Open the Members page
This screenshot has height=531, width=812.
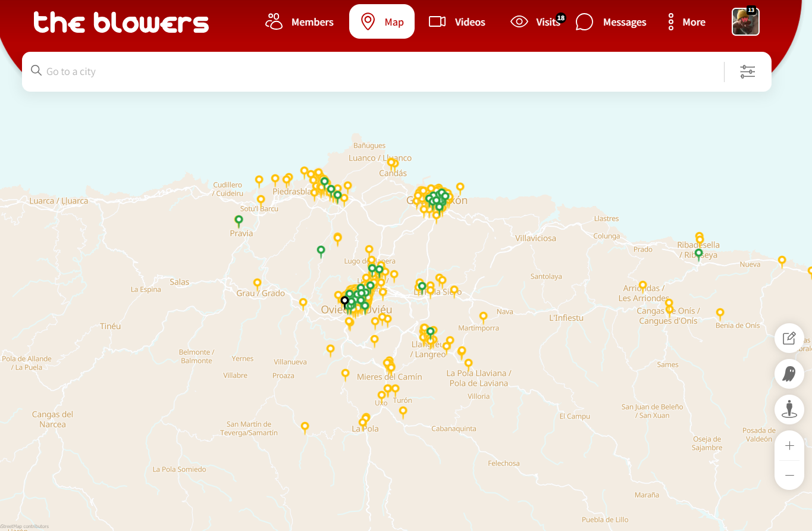(299, 22)
